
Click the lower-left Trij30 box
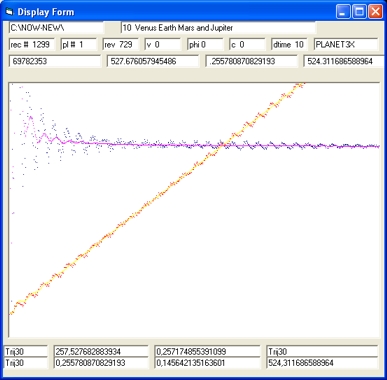coord(26,363)
